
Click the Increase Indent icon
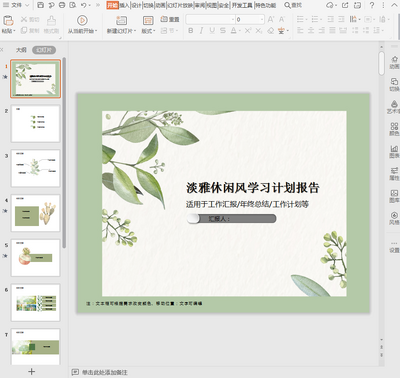(x=341, y=19)
